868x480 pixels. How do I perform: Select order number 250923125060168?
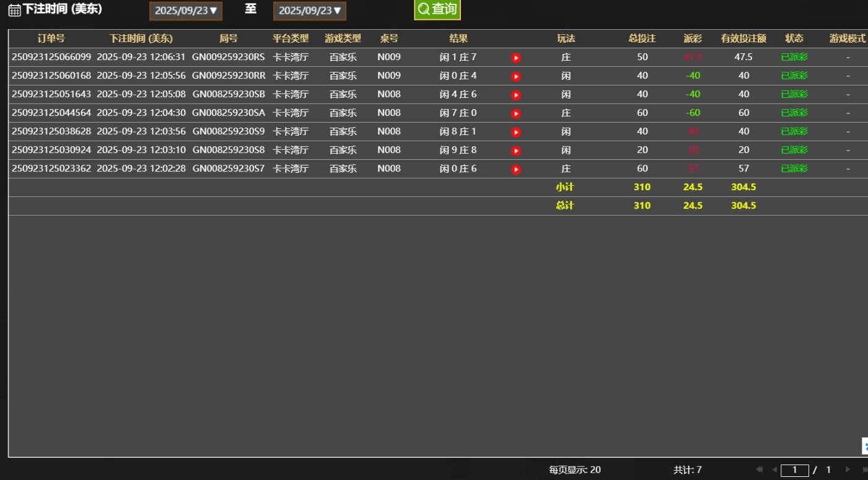tap(51, 76)
